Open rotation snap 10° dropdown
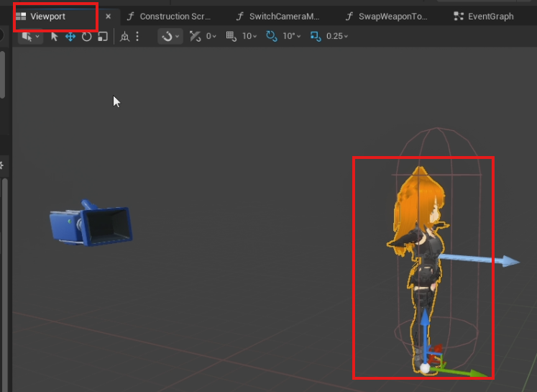 click(291, 36)
